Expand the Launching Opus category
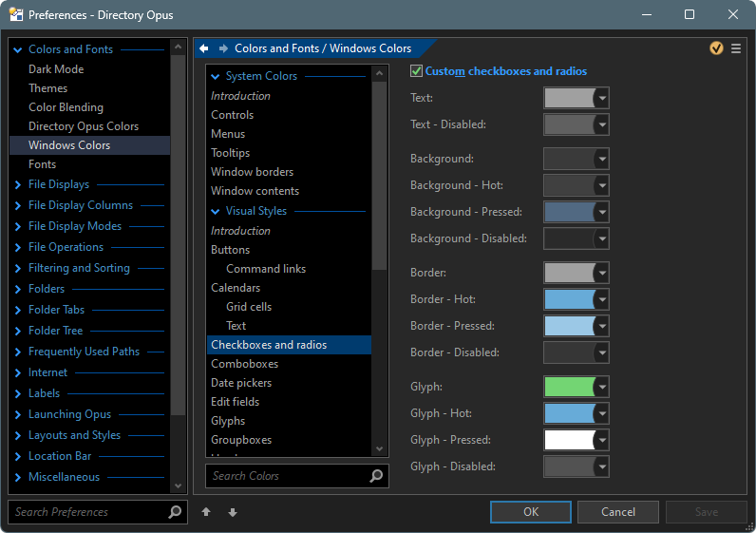This screenshot has height=533, width=756. point(18,415)
